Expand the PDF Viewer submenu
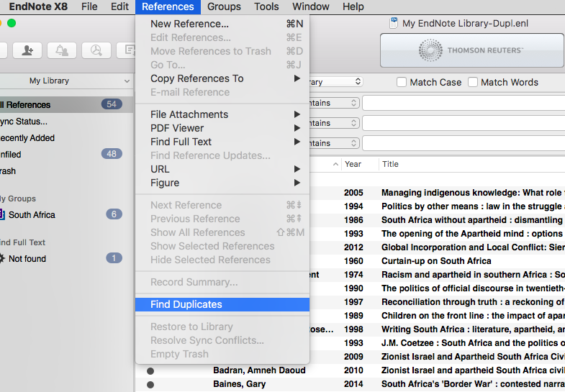565x392 pixels. coord(222,128)
